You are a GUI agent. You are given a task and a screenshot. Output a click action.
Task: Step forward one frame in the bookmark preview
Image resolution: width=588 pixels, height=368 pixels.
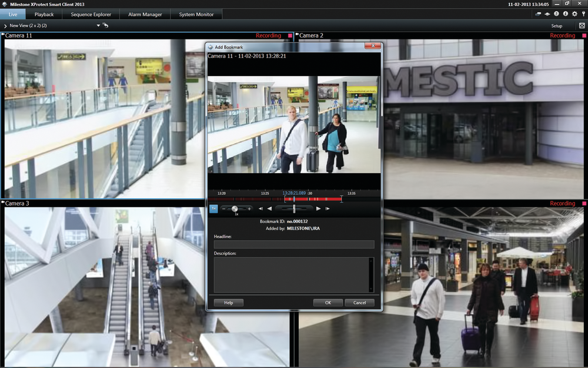click(x=326, y=208)
